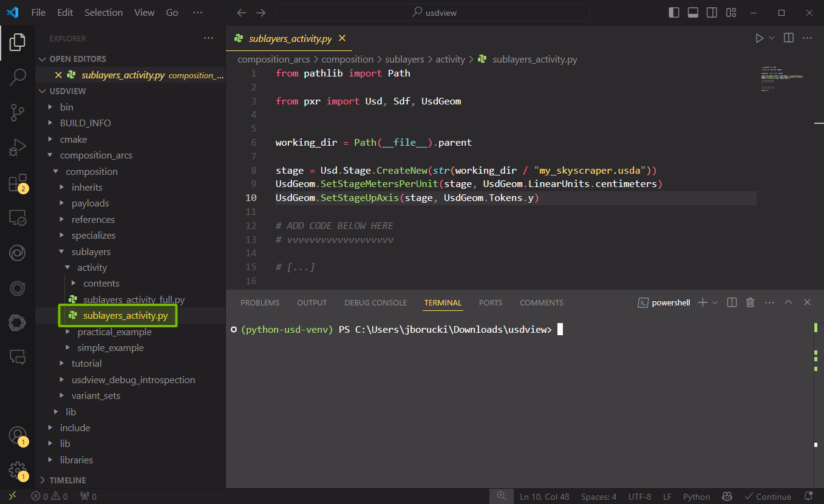Expand the contents folder
Screen dimensions: 824x504
101,283
